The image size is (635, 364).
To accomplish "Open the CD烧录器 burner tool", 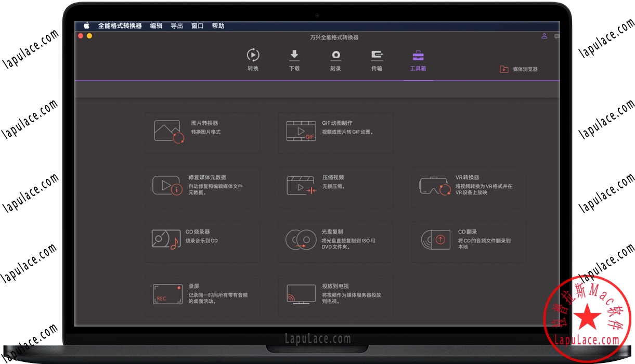I will point(202,242).
